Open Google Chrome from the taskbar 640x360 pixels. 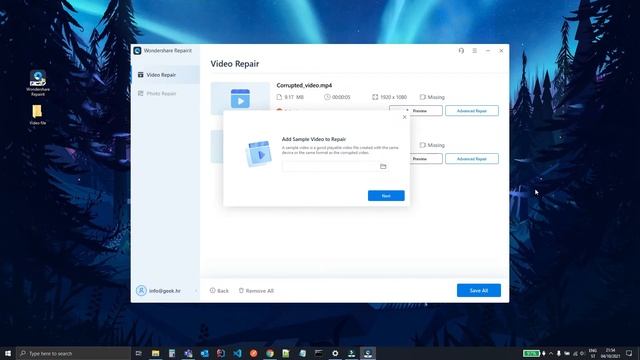[270, 353]
